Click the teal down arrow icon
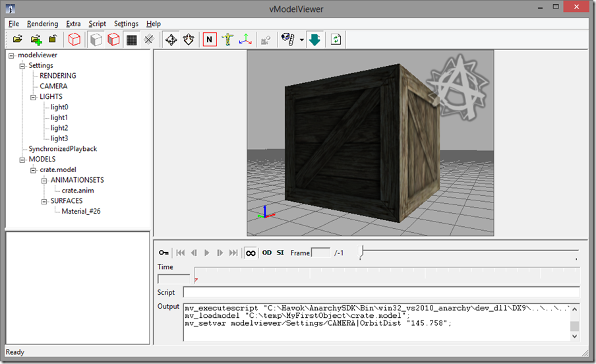Image resolution: width=596 pixels, height=364 pixels. (314, 40)
